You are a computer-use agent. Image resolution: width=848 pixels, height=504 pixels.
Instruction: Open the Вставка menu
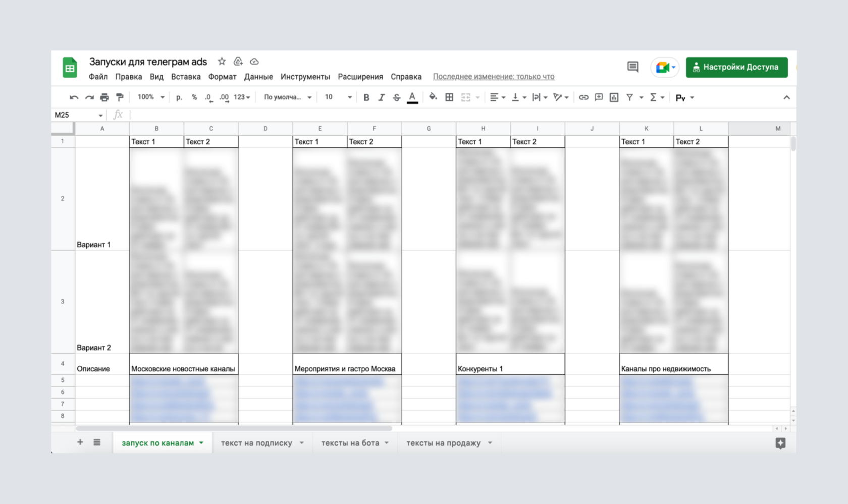point(186,77)
